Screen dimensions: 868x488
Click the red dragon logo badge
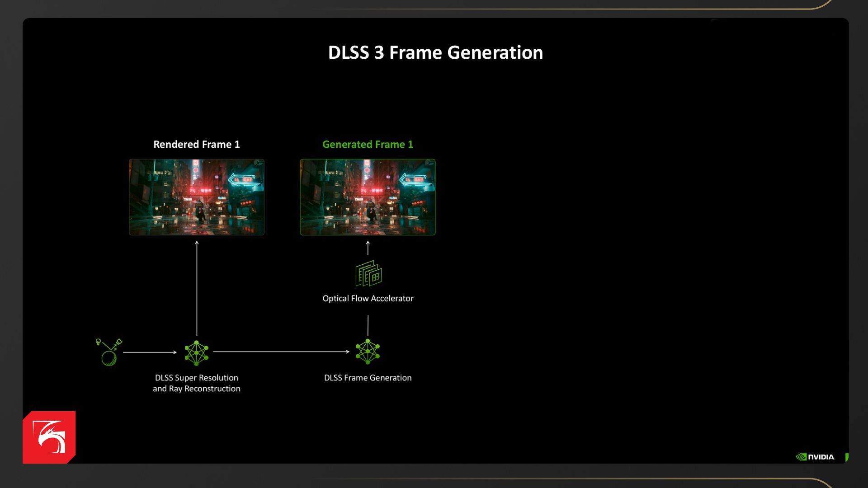click(x=49, y=437)
